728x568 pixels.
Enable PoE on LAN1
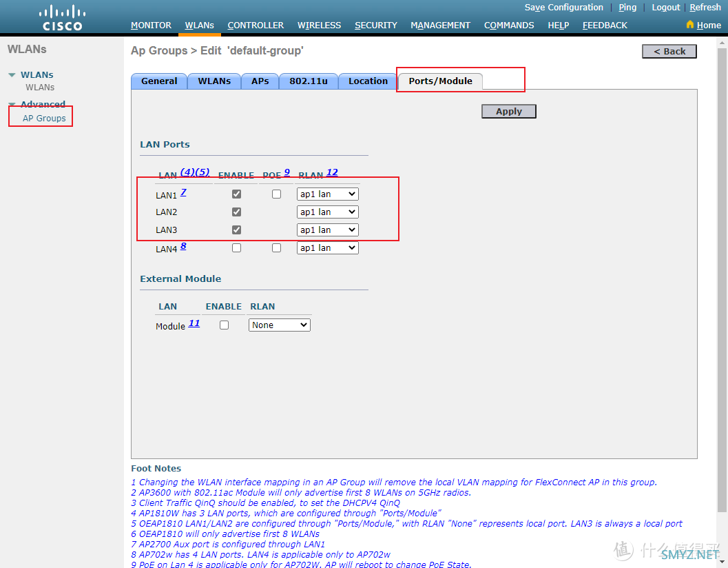pyautogui.click(x=276, y=194)
